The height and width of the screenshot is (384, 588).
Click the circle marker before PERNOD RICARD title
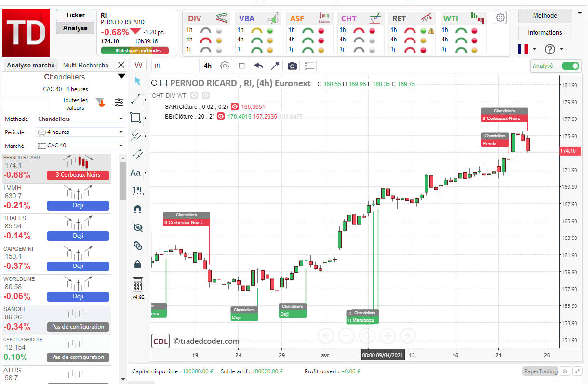pos(154,83)
